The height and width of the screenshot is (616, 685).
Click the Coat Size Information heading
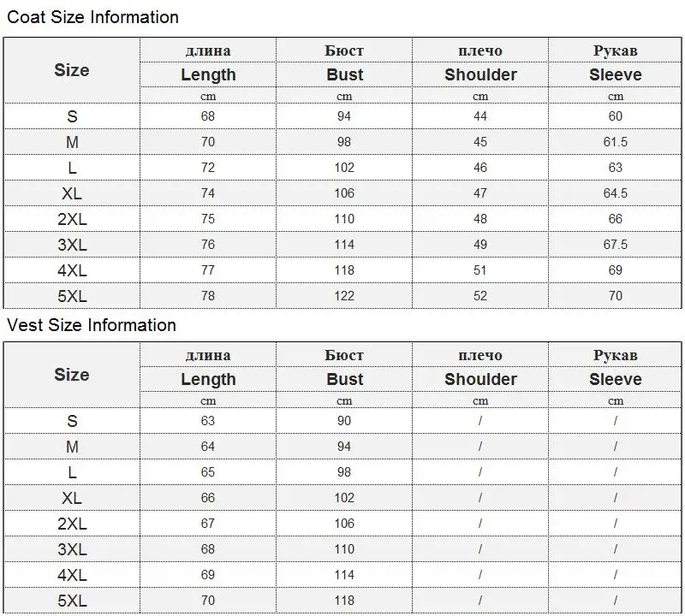[x=93, y=17]
